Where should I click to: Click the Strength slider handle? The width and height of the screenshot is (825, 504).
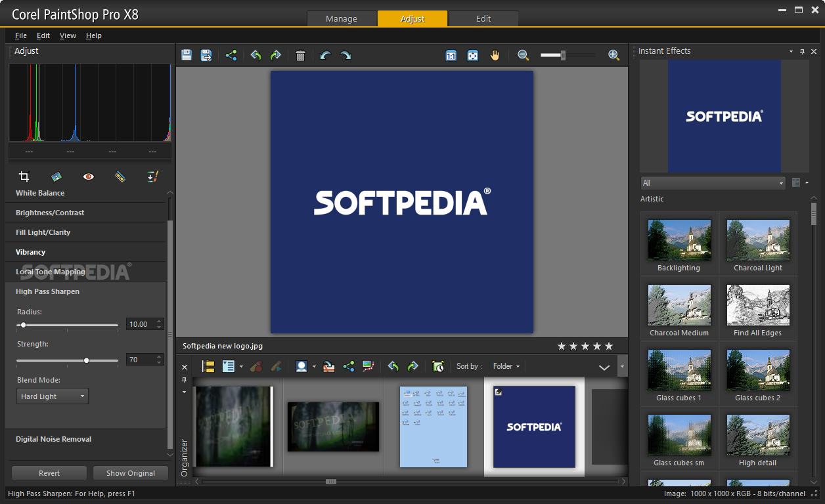coord(87,360)
